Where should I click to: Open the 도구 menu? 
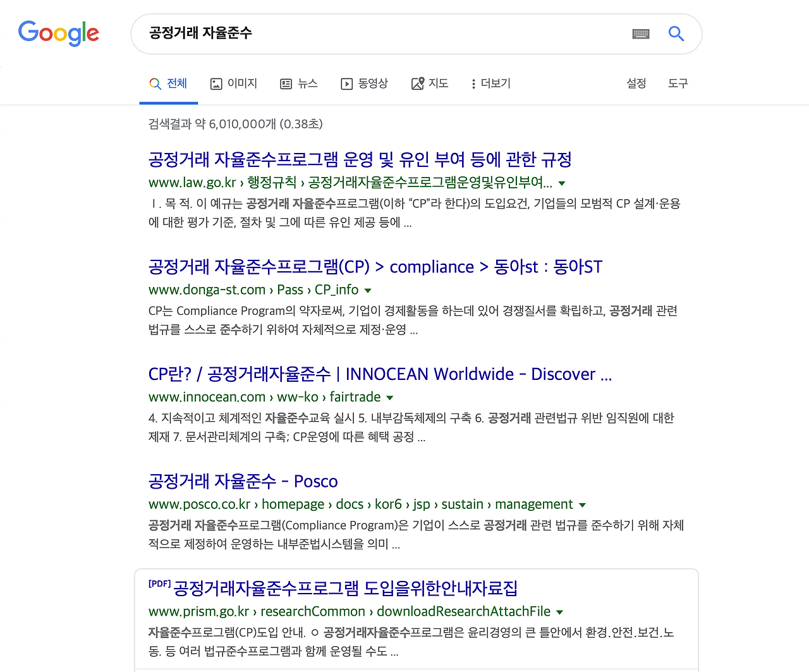coord(677,83)
